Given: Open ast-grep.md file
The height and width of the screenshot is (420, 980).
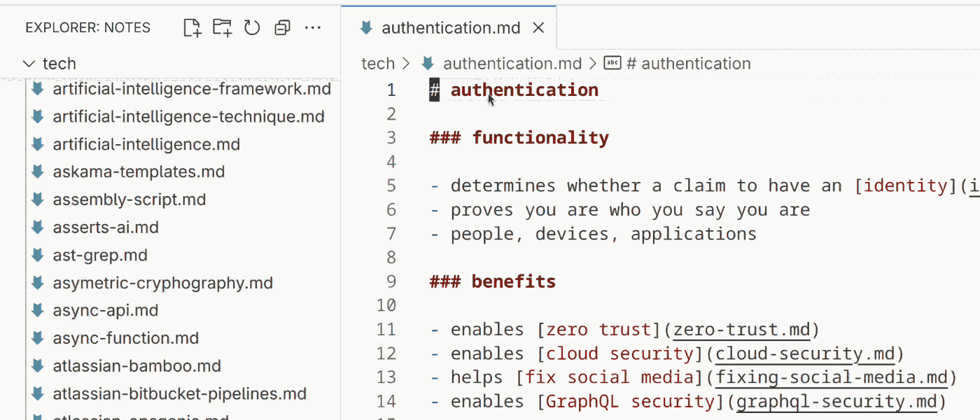Looking at the screenshot, I should [x=100, y=255].
